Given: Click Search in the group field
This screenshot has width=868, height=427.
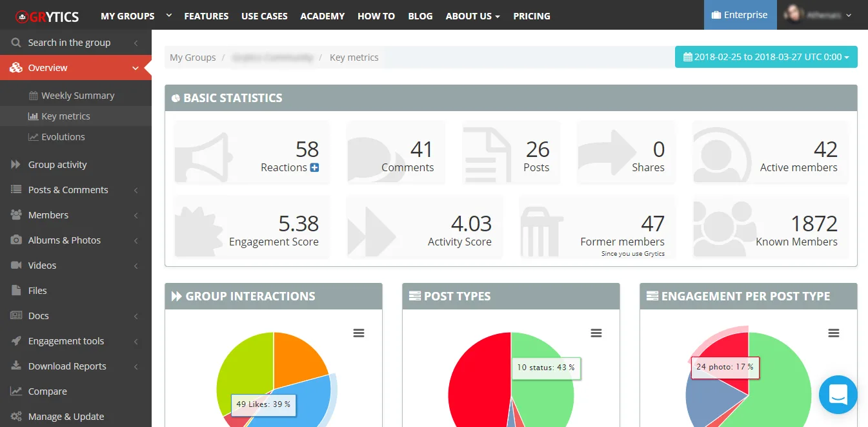Looking at the screenshot, I should click(x=76, y=43).
